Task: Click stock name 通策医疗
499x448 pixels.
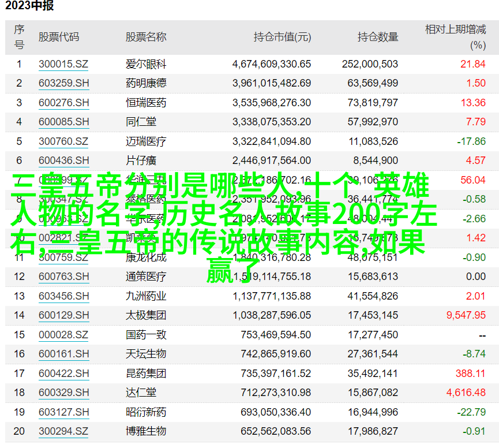Action: [146, 277]
